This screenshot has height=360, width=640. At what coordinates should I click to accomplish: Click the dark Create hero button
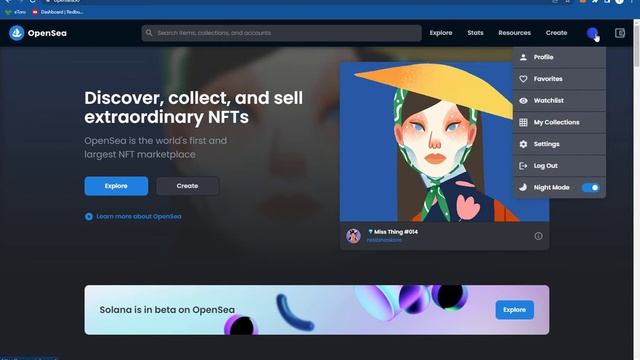187,186
